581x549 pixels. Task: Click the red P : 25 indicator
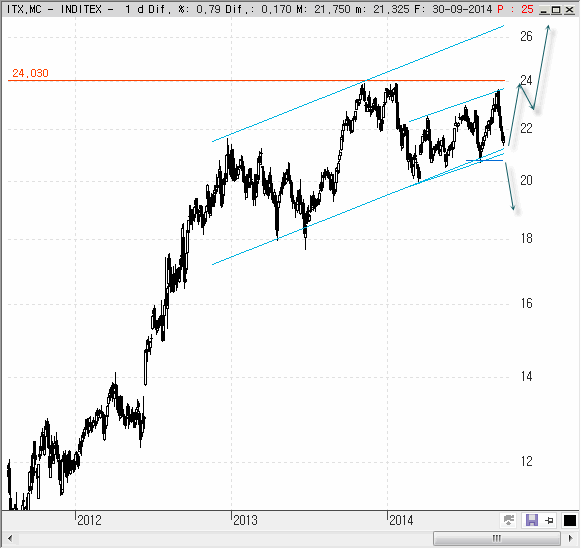click(515, 9)
